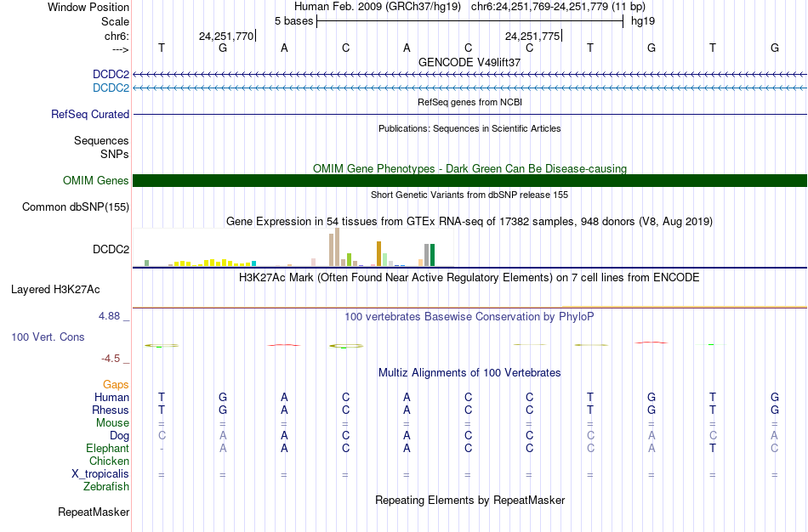Screen dimensions: 808x532
Task: Click the gold bar in GTEx expression chart
Action: 378,253
